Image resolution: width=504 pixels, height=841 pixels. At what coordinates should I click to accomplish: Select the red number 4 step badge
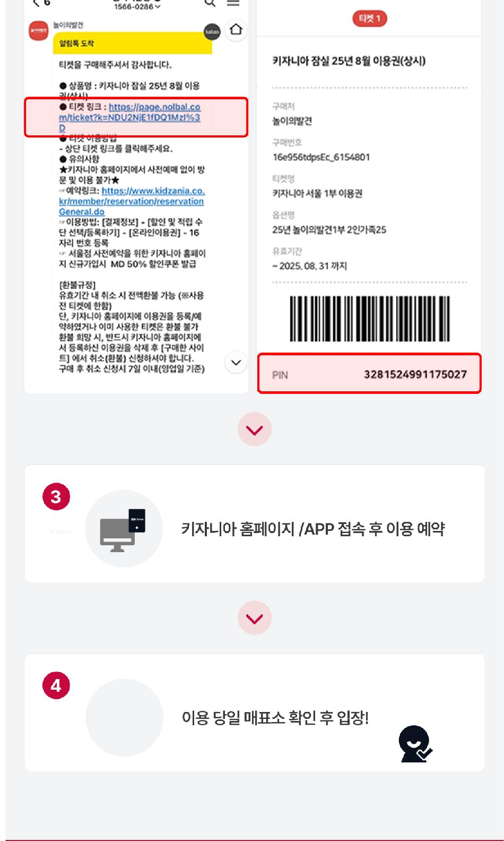56,685
